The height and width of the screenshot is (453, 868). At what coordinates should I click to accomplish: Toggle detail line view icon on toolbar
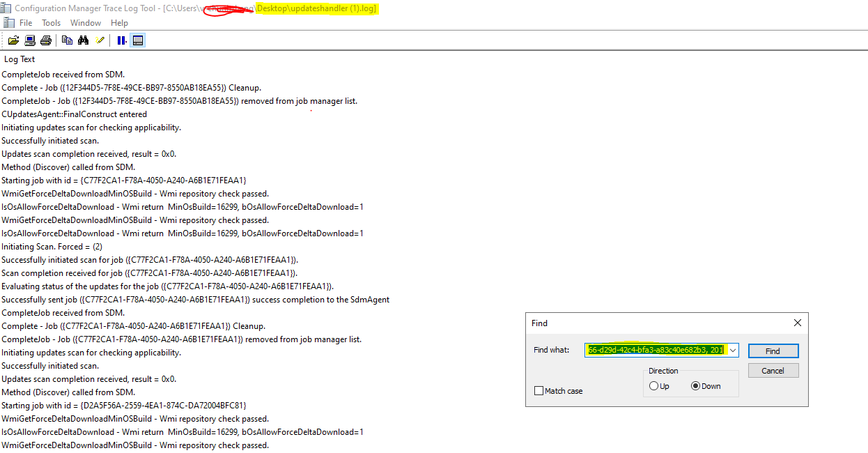pyautogui.click(x=138, y=40)
